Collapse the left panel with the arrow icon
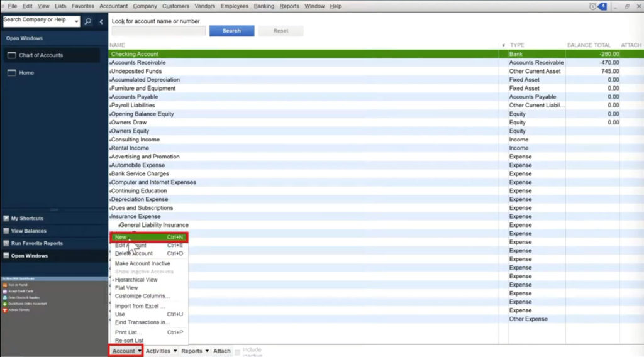The width and height of the screenshot is (644, 357). tap(102, 21)
